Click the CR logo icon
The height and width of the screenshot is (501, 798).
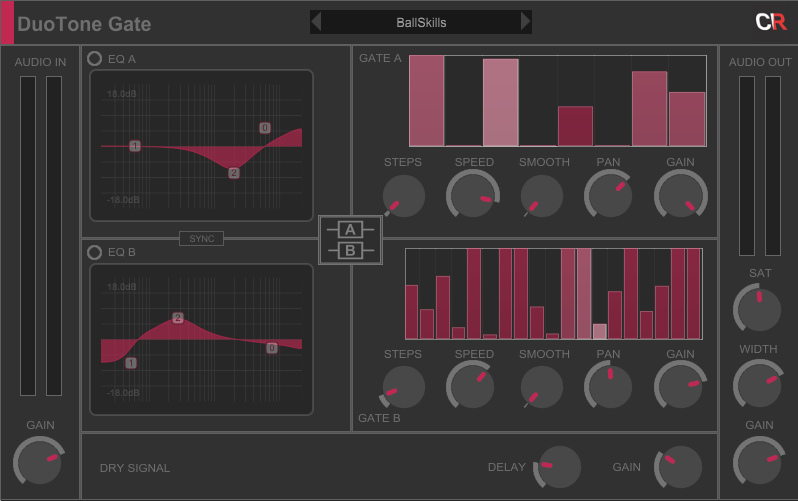tap(770, 22)
